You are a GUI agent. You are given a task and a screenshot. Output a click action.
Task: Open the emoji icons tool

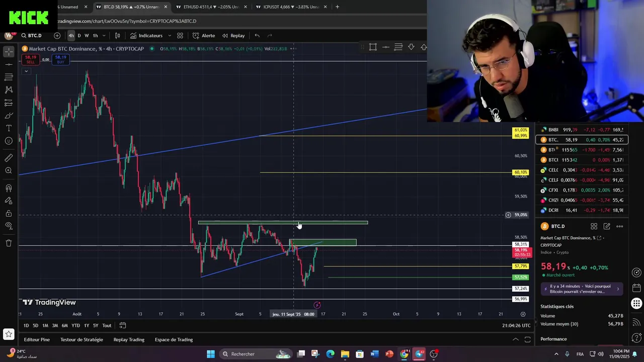[9, 141]
